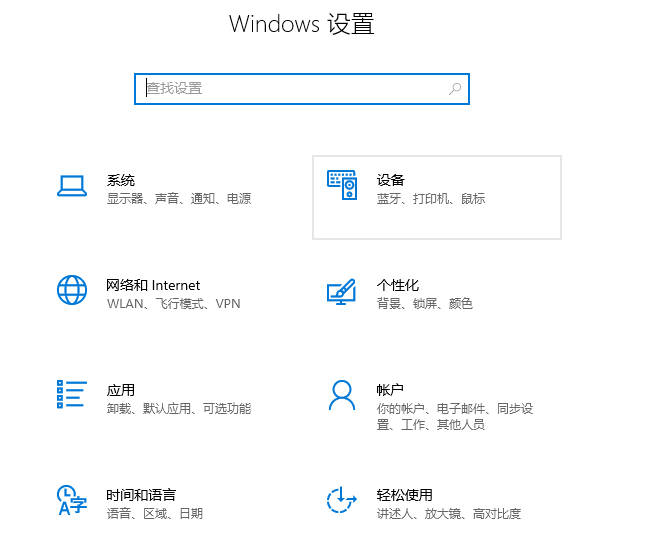
Task: Click the text 显示器、声音、通知、电源
Action: [x=179, y=198]
